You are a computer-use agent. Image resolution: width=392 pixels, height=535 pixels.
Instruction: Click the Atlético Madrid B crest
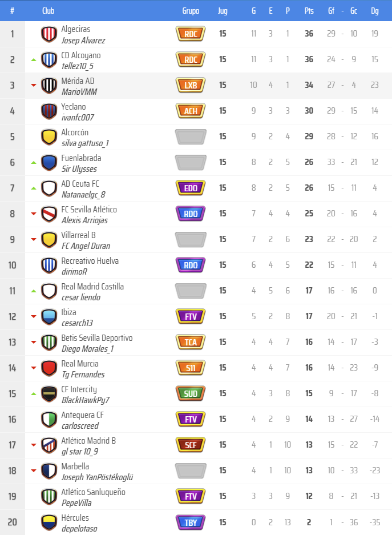(x=49, y=445)
